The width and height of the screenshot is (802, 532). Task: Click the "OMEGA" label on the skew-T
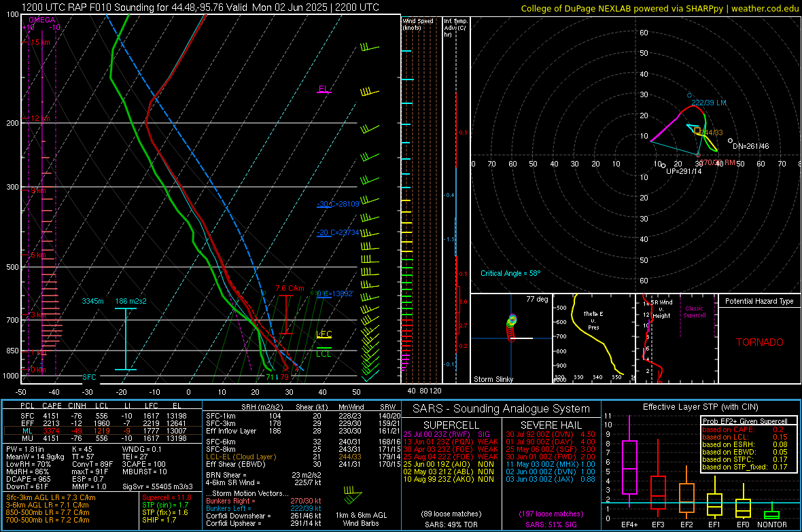[42, 20]
